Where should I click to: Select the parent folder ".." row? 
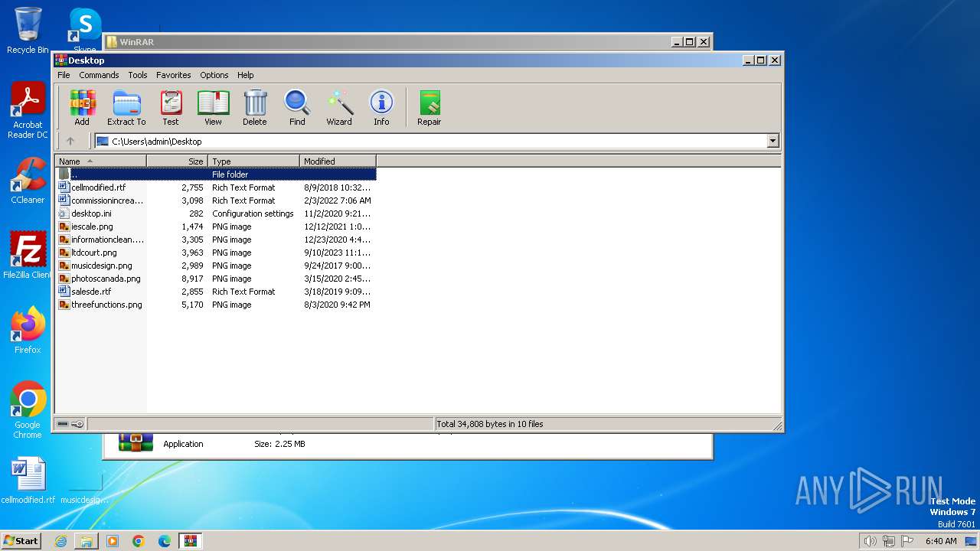[x=216, y=174]
